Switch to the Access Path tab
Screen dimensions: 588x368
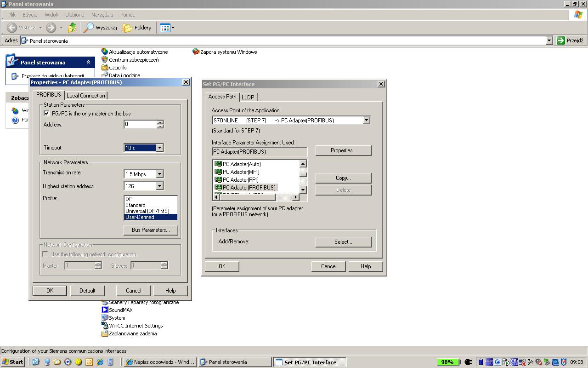[222, 97]
